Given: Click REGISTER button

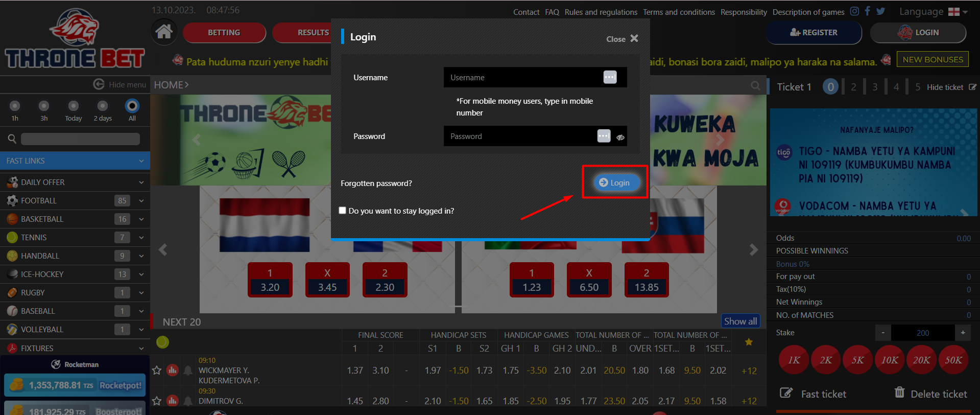Looking at the screenshot, I should click(814, 33).
